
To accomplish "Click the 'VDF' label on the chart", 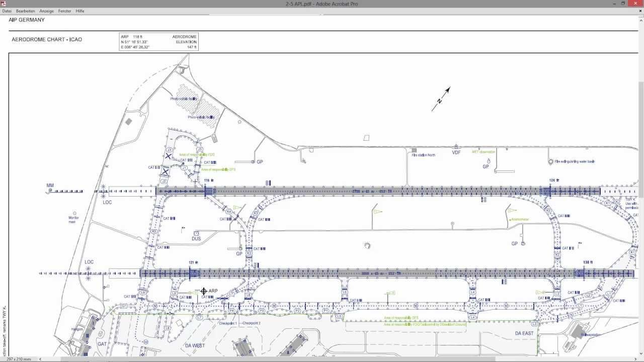I will click(x=456, y=152).
